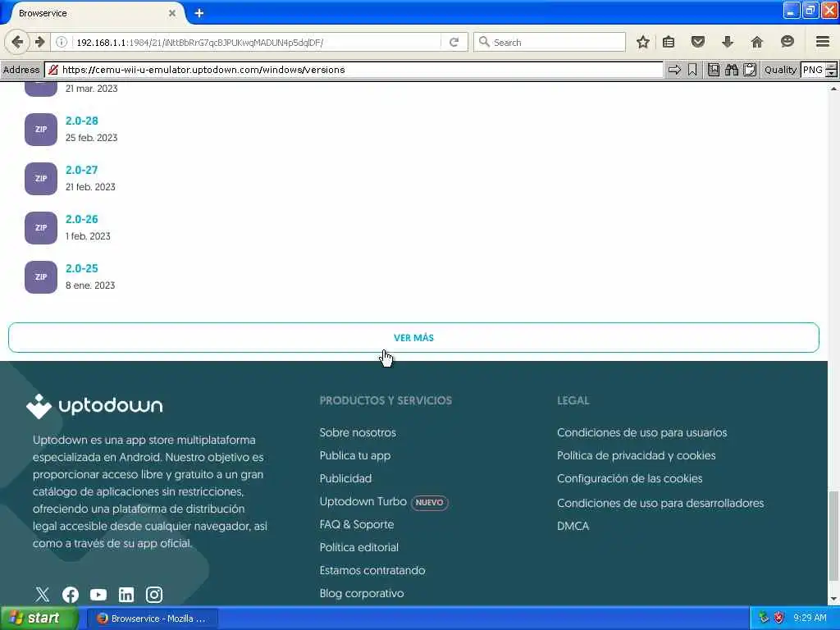Bookmark this page with the star icon
This screenshot has width=840, height=630.
(x=643, y=42)
